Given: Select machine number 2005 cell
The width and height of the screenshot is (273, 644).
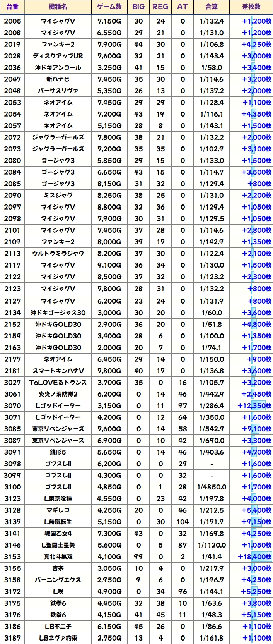Looking at the screenshot, I should pyautogui.click(x=12, y=21).
